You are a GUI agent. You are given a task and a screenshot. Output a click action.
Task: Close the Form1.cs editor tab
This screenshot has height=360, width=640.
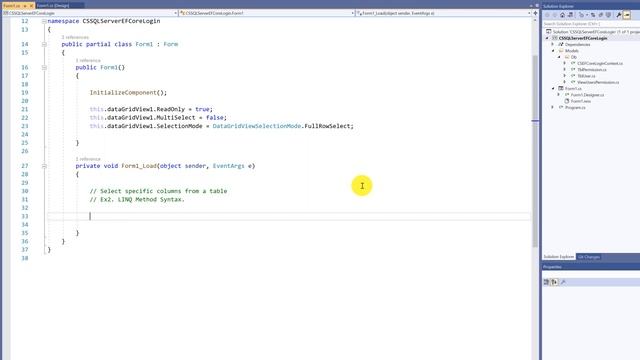point(31,6)
